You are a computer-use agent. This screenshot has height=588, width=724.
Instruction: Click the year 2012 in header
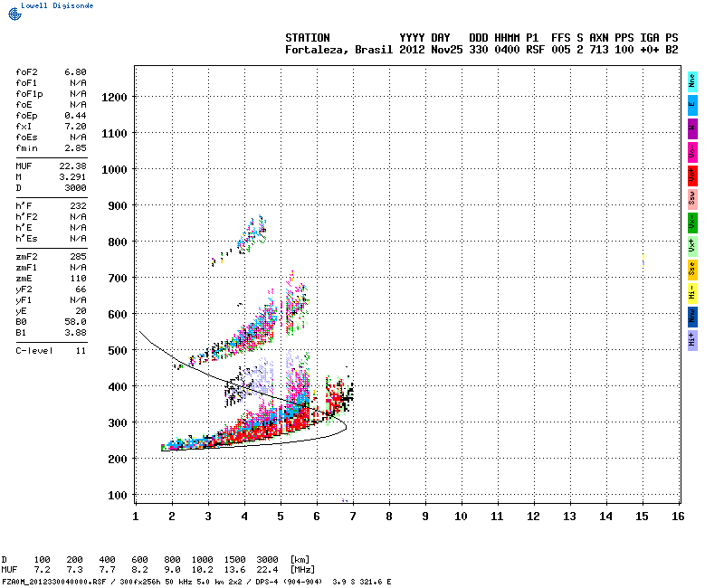[x=412, y=50]
